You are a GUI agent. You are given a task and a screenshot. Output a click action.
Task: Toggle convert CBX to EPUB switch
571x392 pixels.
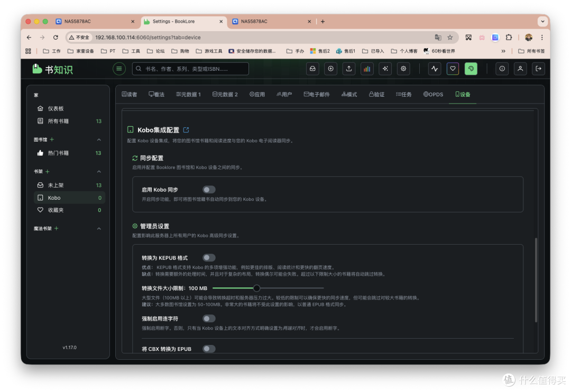click(209, 349)
